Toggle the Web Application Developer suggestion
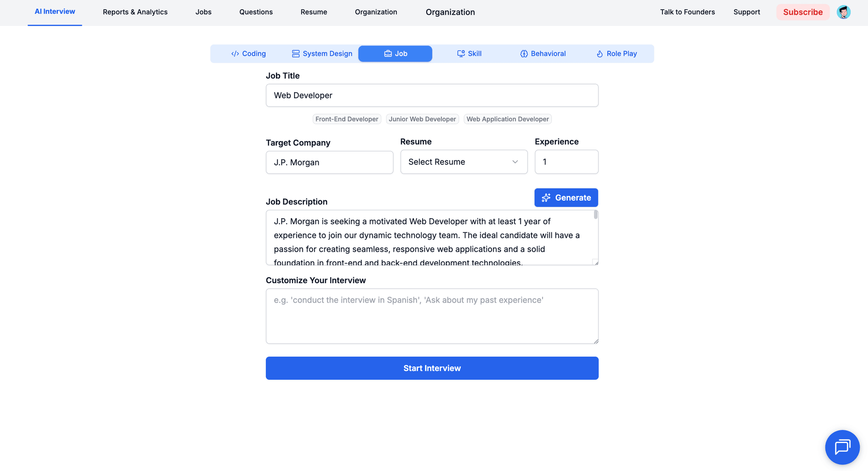Image resolution: width=868 pixels, height=471 pixels. (x=507, y=119)
